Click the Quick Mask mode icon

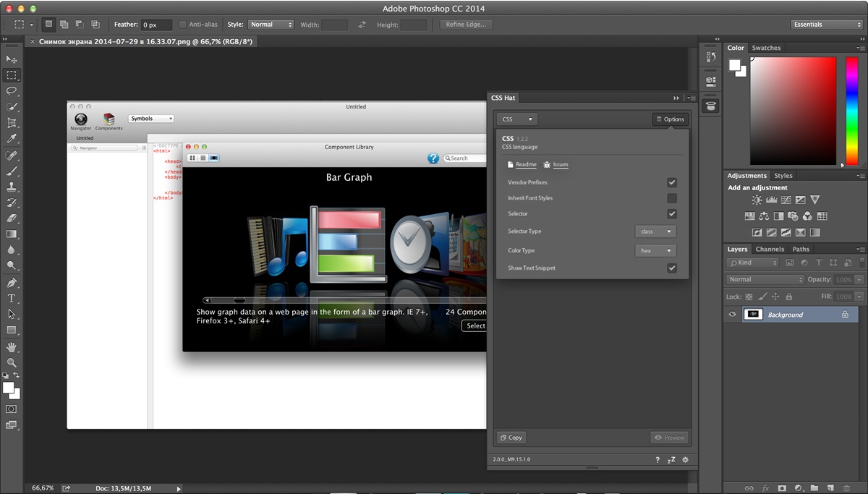click(x=12, y=409)
